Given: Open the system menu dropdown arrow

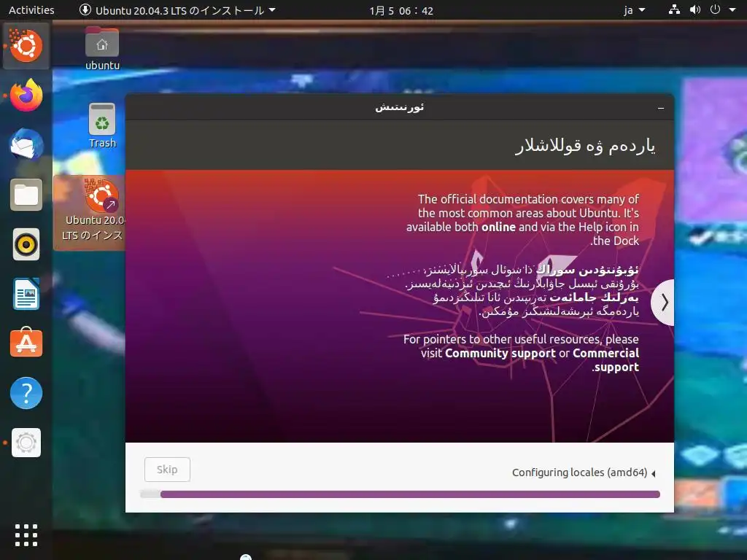Looking at the screenshot, I should tap(732, 9).
